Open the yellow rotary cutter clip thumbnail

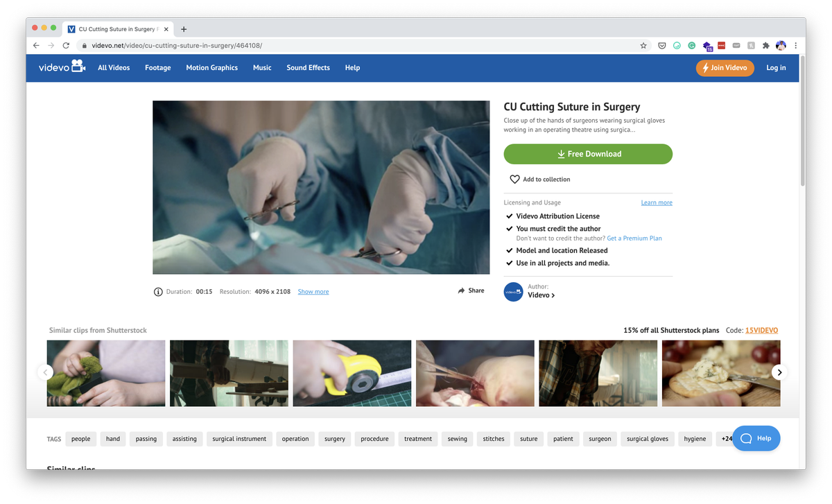352,373
